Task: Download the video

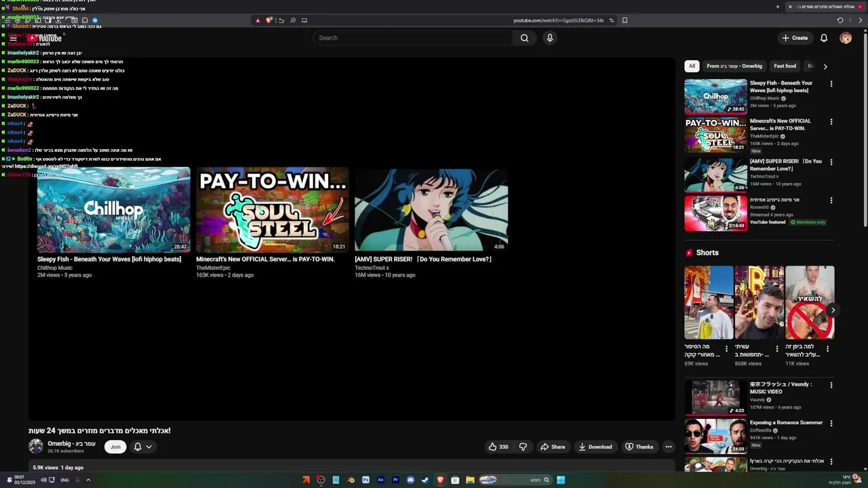Action: [595, 447]
